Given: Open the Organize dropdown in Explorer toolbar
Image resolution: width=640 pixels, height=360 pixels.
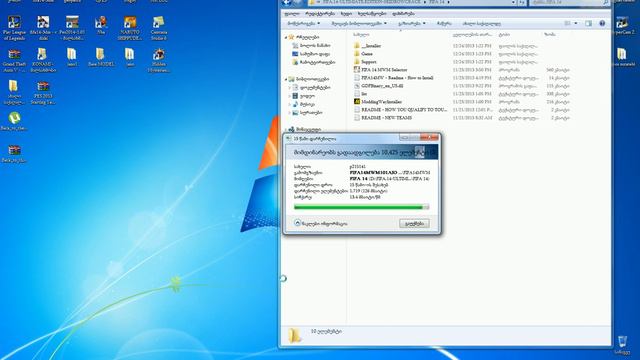Looking at the screenshot, I should click(303, 23).
